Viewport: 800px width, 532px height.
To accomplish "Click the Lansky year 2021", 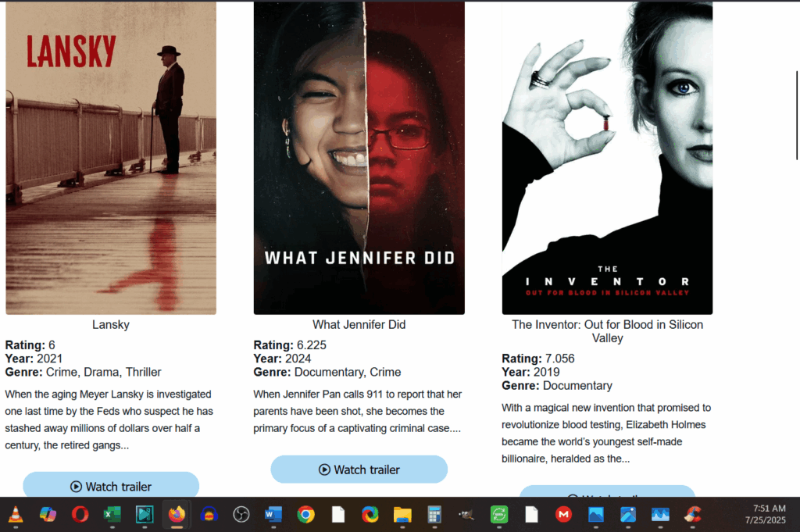I will tap(49, 359).
